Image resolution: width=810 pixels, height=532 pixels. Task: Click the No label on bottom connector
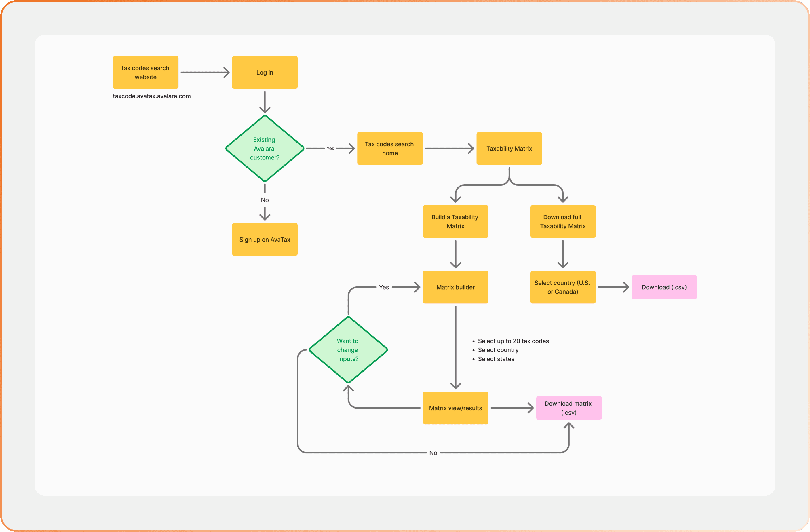click(433, 453)
